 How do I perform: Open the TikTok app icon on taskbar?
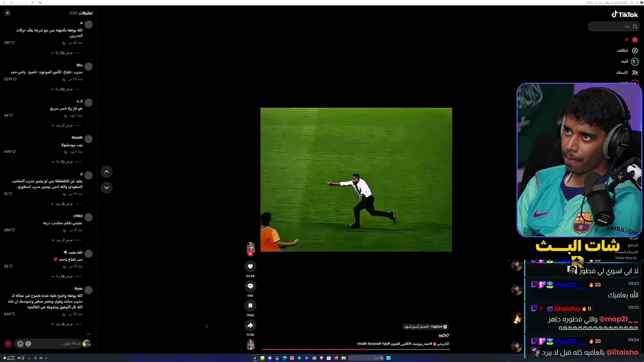255,358
